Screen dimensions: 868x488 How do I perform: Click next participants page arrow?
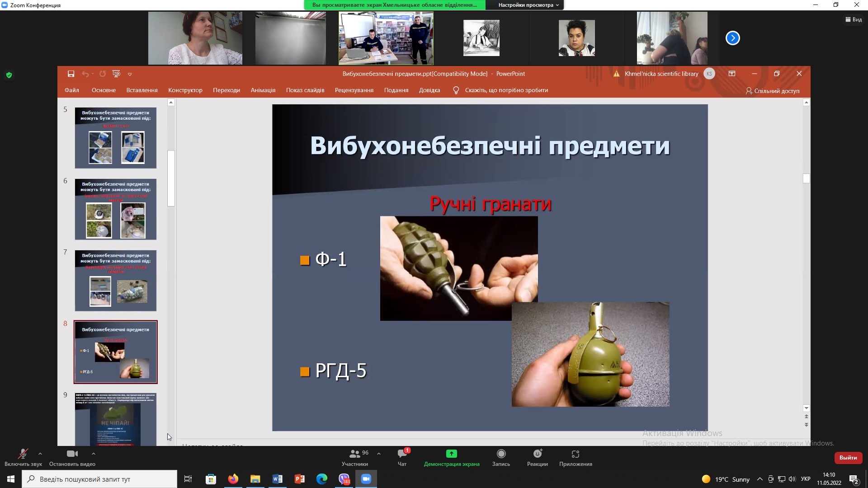[x=732, y=38]
